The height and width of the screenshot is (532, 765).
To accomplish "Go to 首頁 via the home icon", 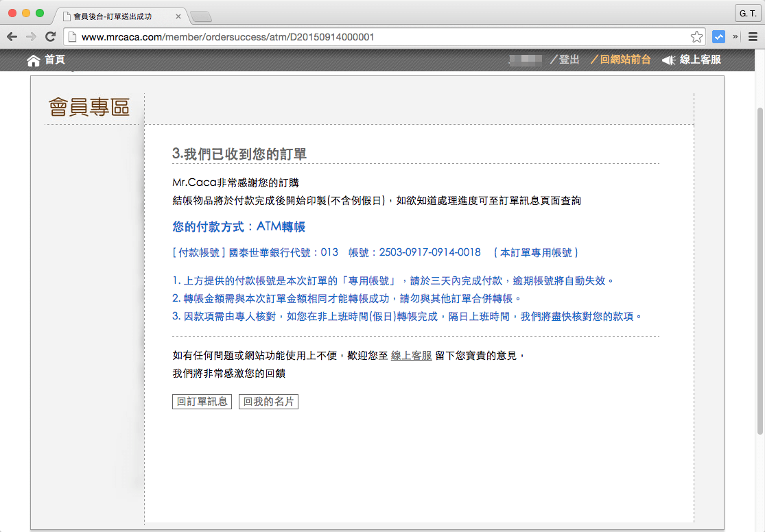I will coord(34,60).
